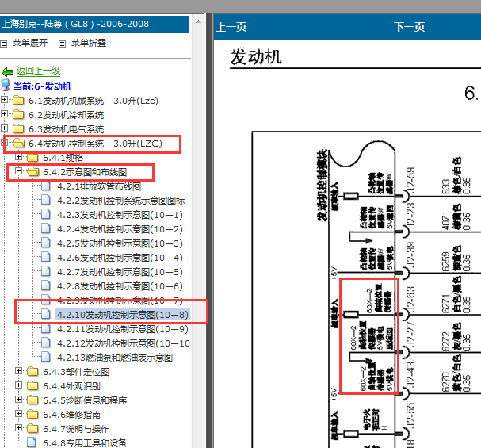Screen dimensions: 481x448
Task: Expand the 6.4.4外观识别 node
Action: coord(18,385)
